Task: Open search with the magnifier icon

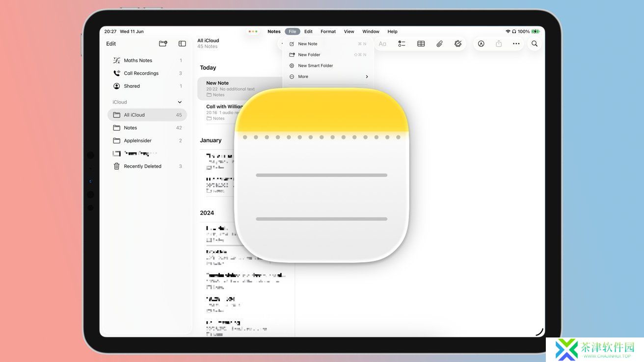Action: click(535, 44)
